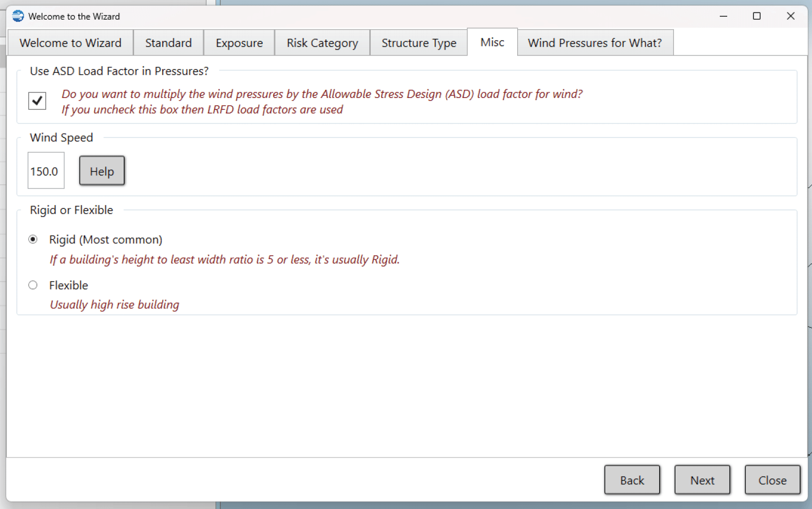This screenshot has width=812, height=509.
Task: Click the Close button at the bottom
Action: 772,480
